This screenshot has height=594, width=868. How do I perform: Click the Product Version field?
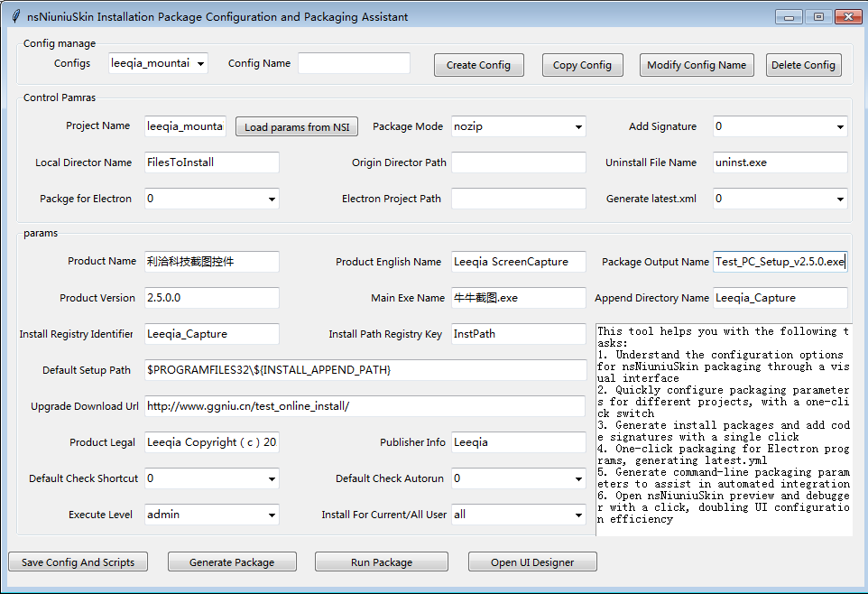coord(211,298)
